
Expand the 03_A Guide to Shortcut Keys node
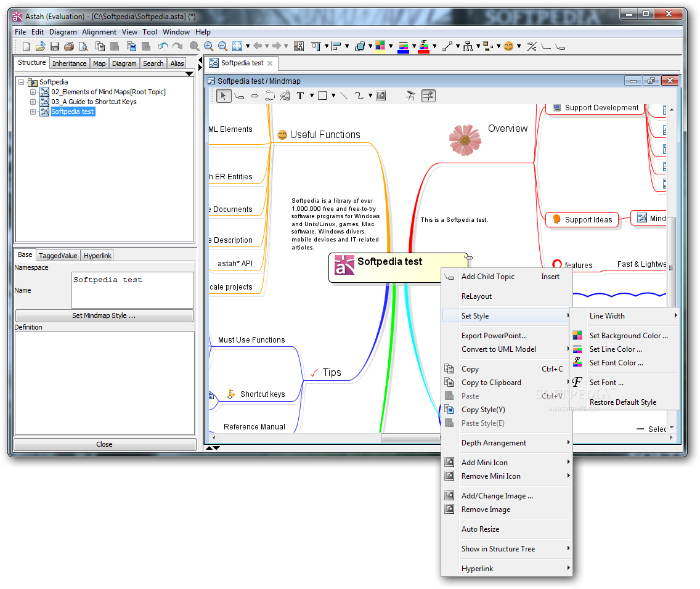[33, 102]
